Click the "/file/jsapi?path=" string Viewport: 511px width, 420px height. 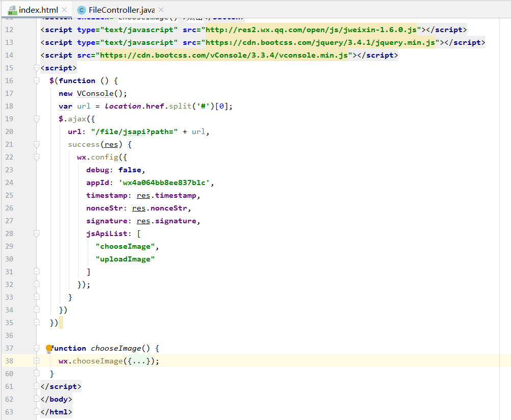point(134,132)
